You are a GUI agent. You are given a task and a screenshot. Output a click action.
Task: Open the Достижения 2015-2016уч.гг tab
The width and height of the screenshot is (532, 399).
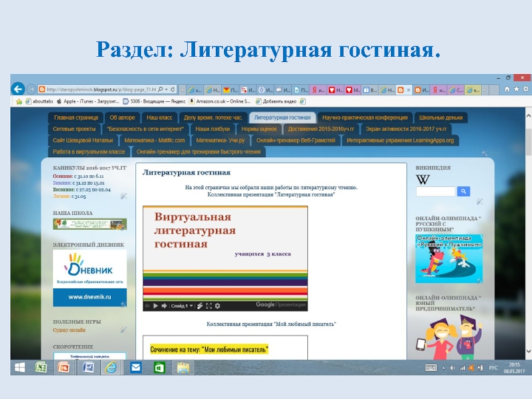(321, 129)
